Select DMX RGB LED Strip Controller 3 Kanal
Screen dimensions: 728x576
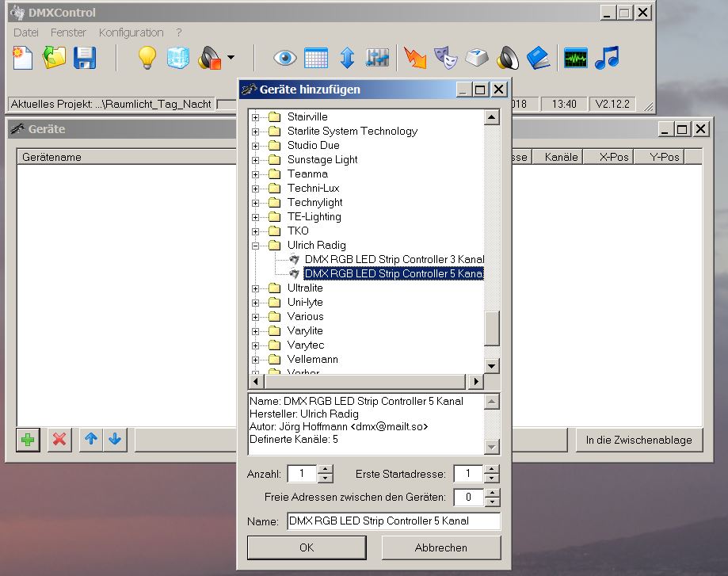[393, 260]
